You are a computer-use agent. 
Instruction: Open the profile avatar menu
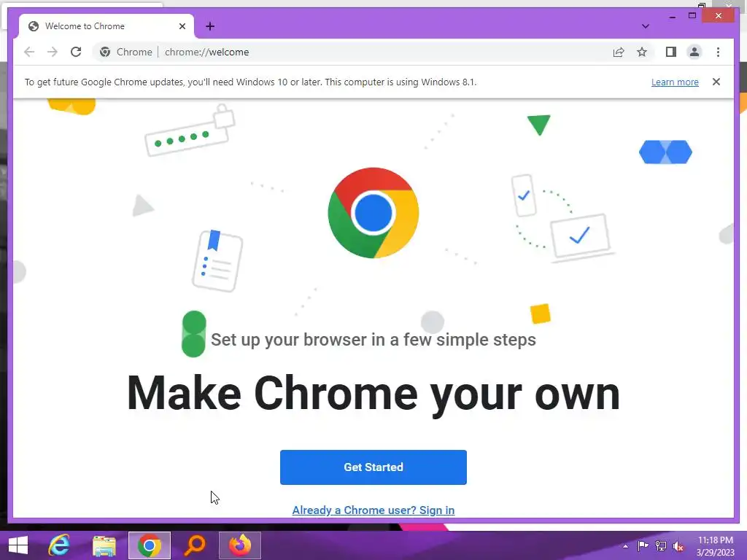point(694,52)
